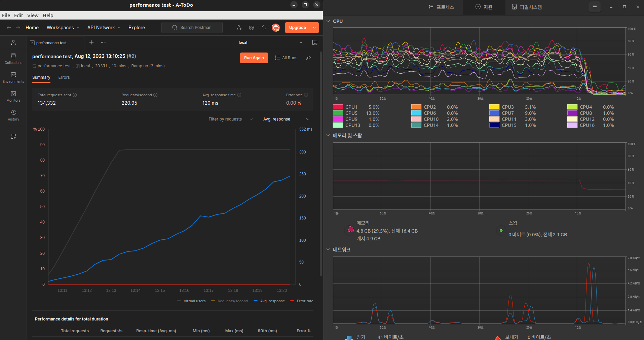Viewport: 644px width, 340px height.
Task: Change CPU16 color swatch
Action: (572, 125)
